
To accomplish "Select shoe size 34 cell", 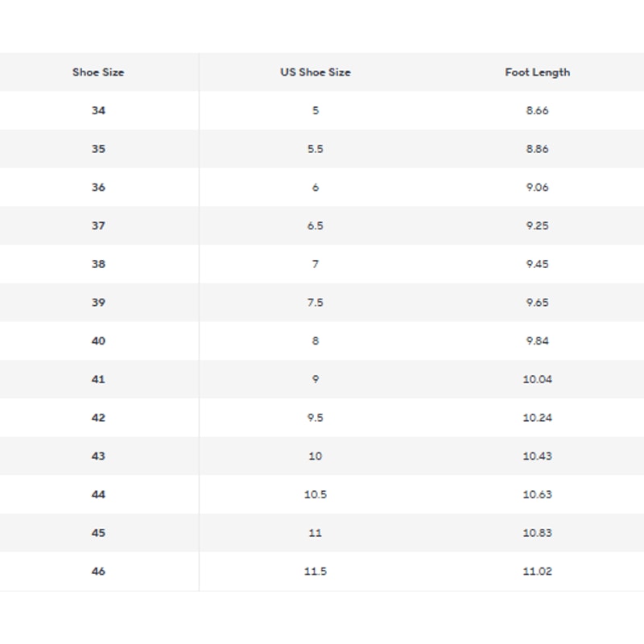I will pyautogui.click(x=98, y=110).
